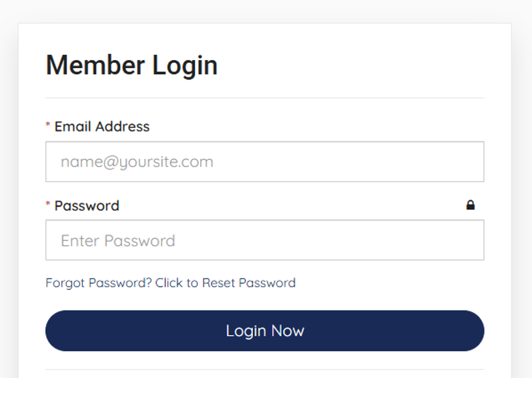The width and height of the screenshot is (532, 396).
Task: Click the divider line below Login Now
Action: coord(264,369)
